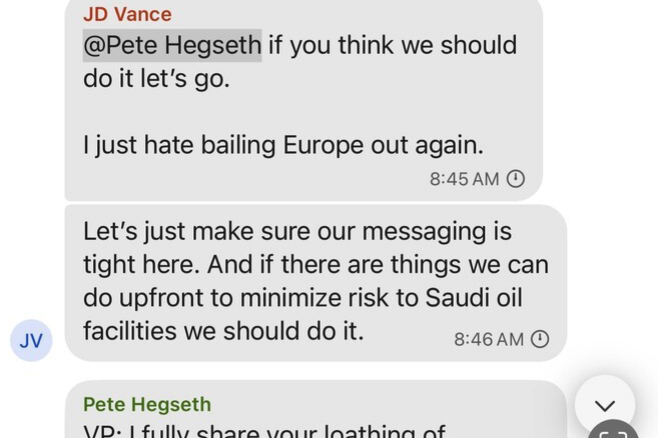Select the "do it let's go." line
Viewport: 669px width, 438px height.
157,79
